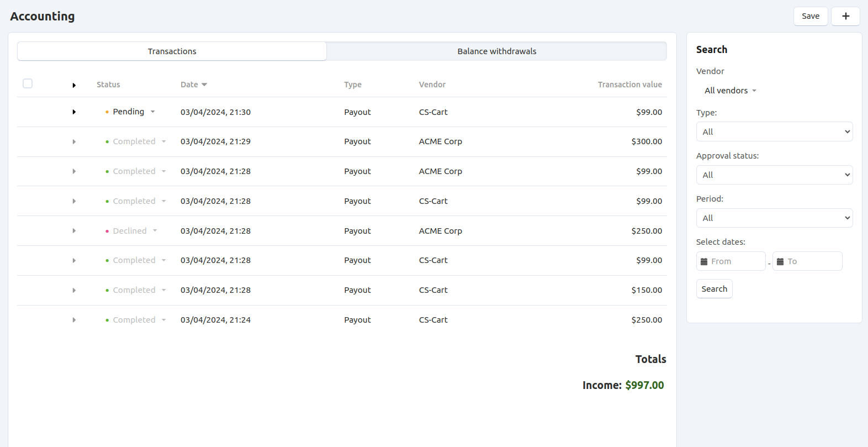The height and width of the screenshot is (447, 868).
Task: Click the Save button
Action: (x=811, y=16)
